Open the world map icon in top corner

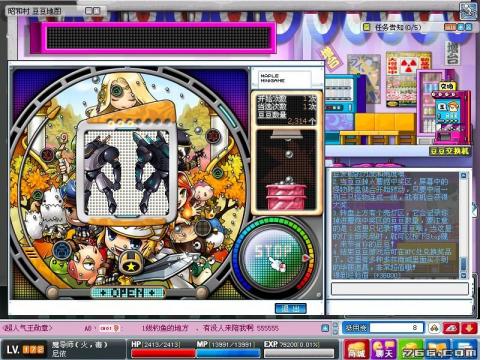tap(468, 11)
